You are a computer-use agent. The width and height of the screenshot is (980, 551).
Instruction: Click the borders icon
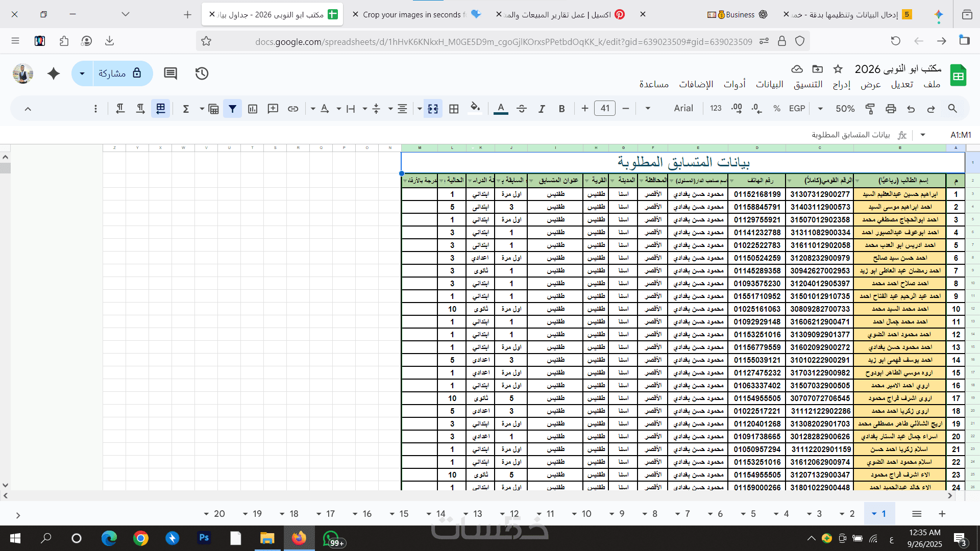coord(454,109)
